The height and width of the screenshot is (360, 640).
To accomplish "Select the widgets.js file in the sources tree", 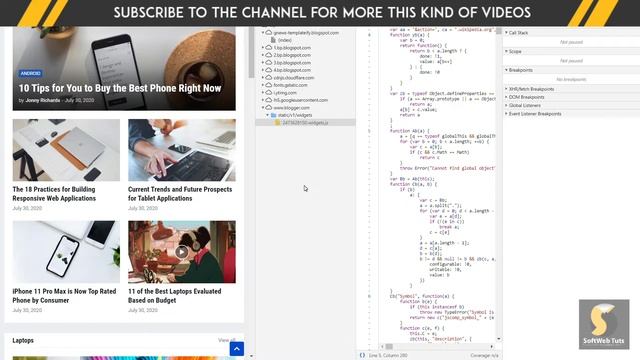I will pyautogui.click(x=305, y=122).
